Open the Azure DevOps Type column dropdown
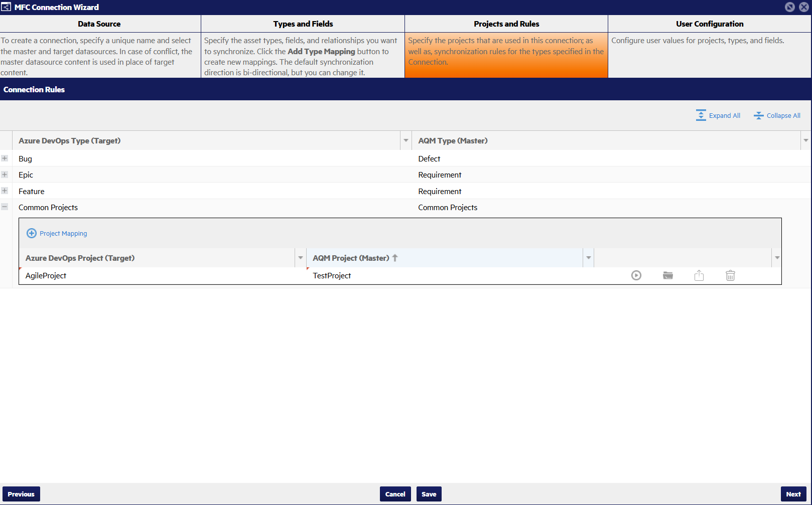Viewport: 812px width, 505px height. (405, 140)
